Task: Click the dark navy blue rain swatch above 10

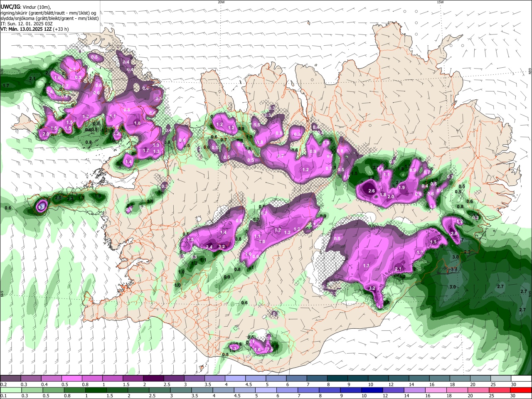Action: (371, 390)
